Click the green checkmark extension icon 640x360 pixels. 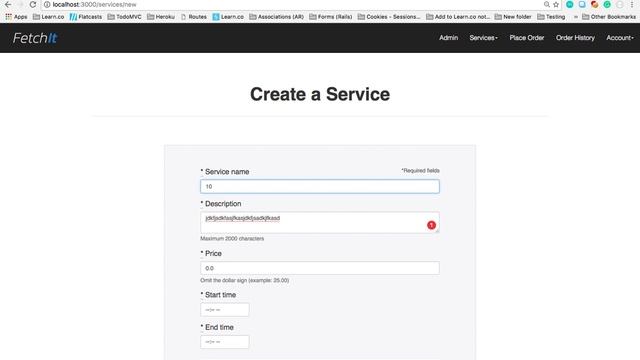pos(607,4)
